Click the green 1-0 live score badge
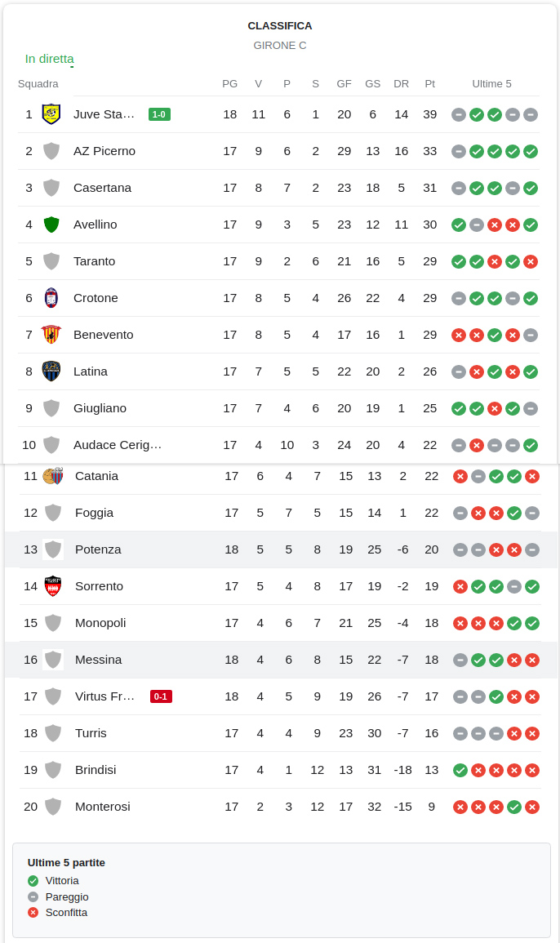 point(159,114)
